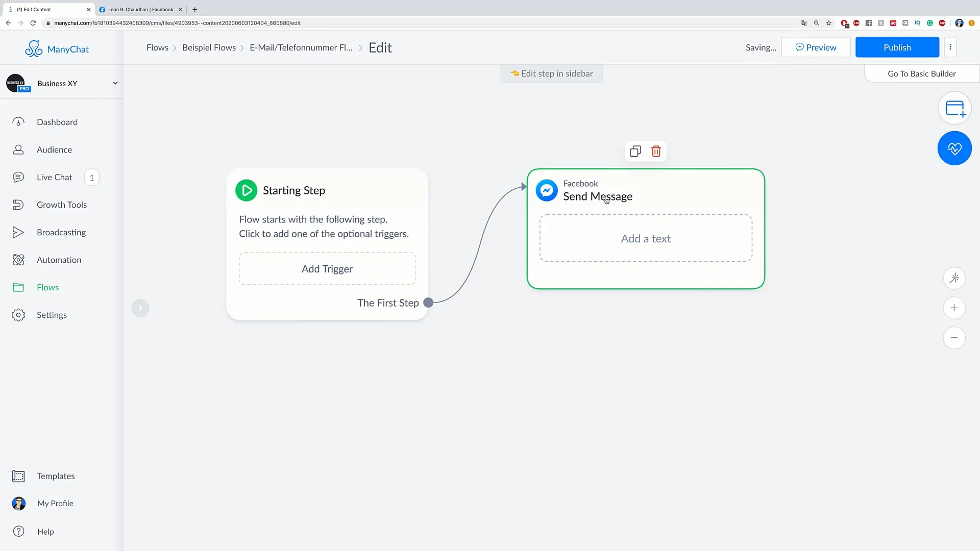Expand the three-dot more options menu
The image size is (980, 551).
[950, 47]
